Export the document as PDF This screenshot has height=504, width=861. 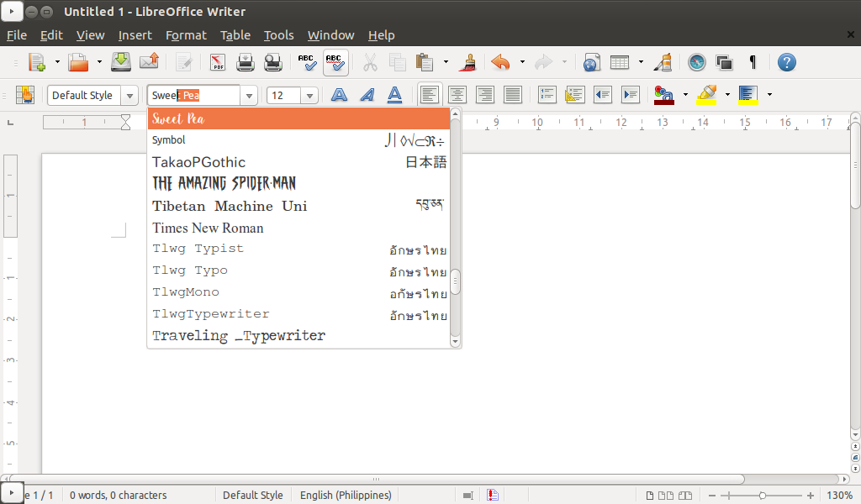click(x=217, y=62)
